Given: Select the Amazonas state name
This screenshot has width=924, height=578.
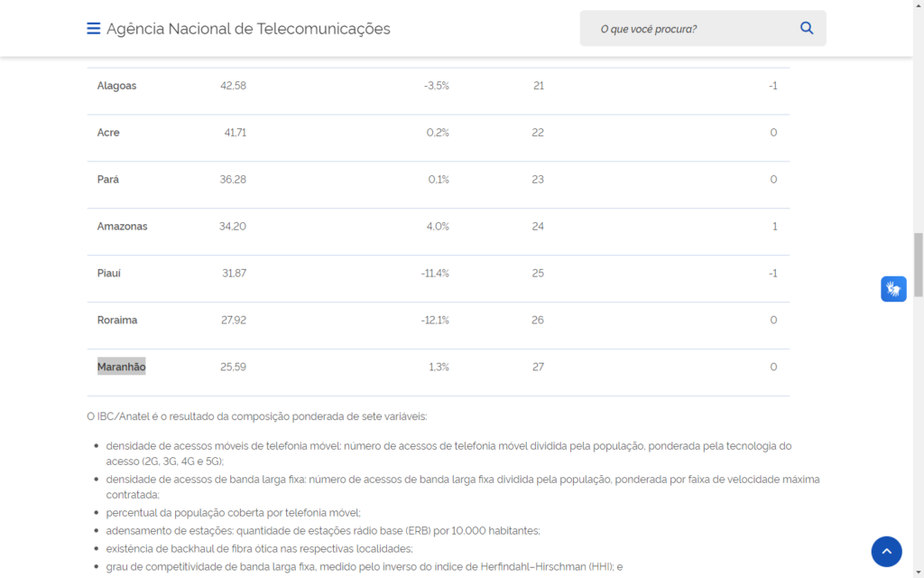Looking at the screenshot, I should pyautogui.click(x=123, y=227).
